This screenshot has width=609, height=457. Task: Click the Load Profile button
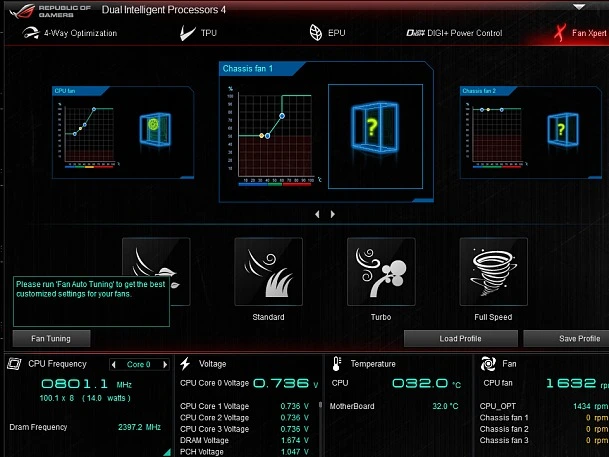(461, 339)
